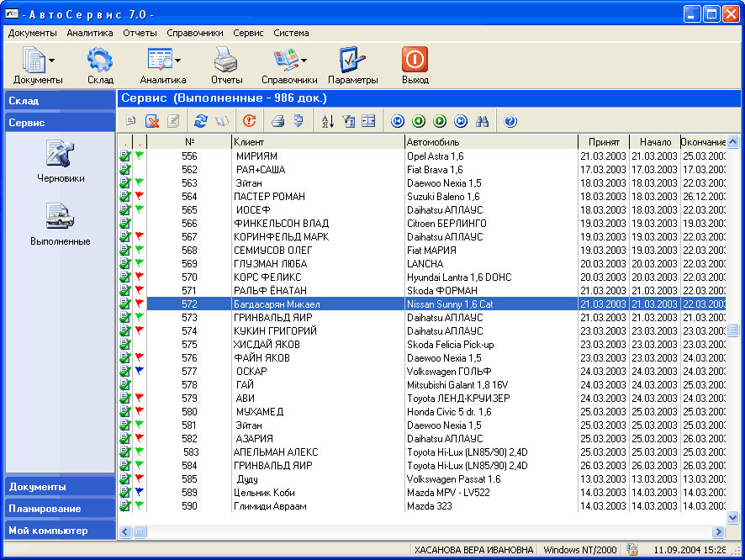
Task: Open Выполненные in the sidebar
Action: [60, 223]
